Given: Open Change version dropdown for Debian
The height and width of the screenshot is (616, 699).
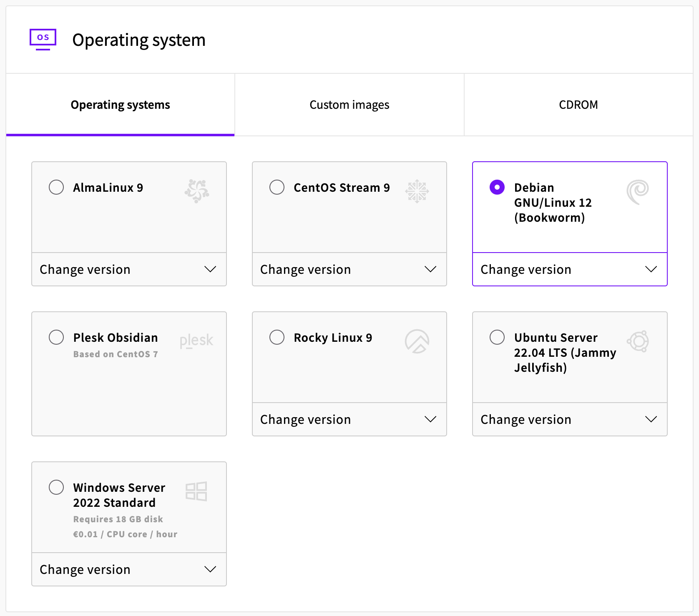Looking at the screenshot, I should click(x=570, y=269).
